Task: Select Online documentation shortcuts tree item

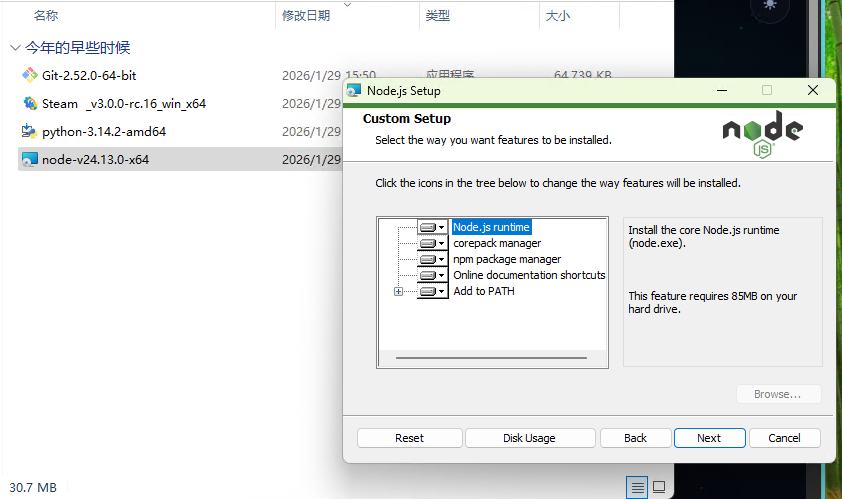Action: pos(529,275)
